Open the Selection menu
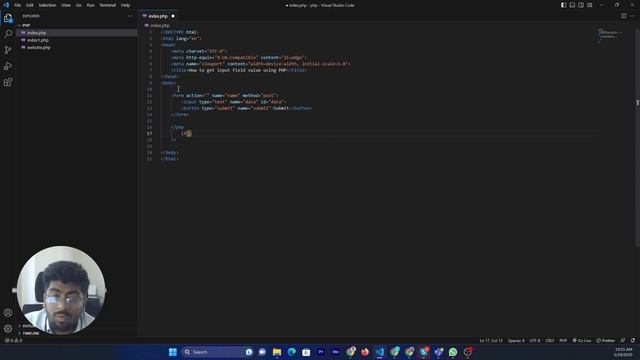The width and height of the screenshot is (640, 360). [47, 5]
